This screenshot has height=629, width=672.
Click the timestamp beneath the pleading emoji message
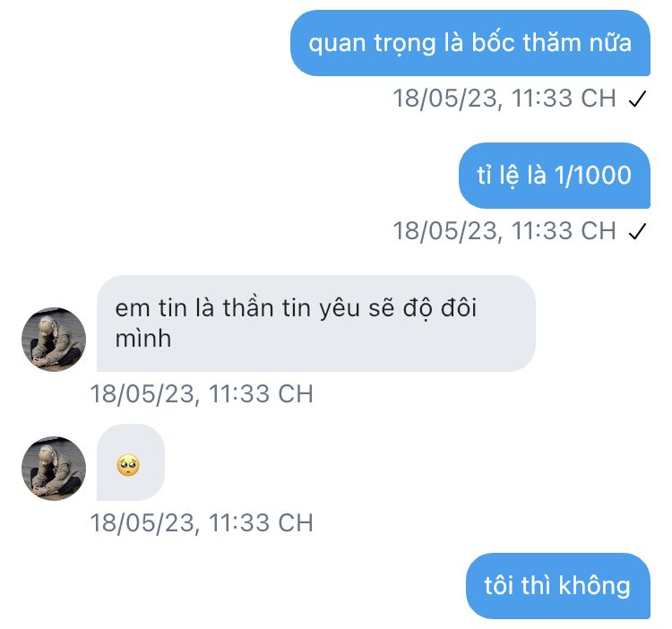[202, 523]
